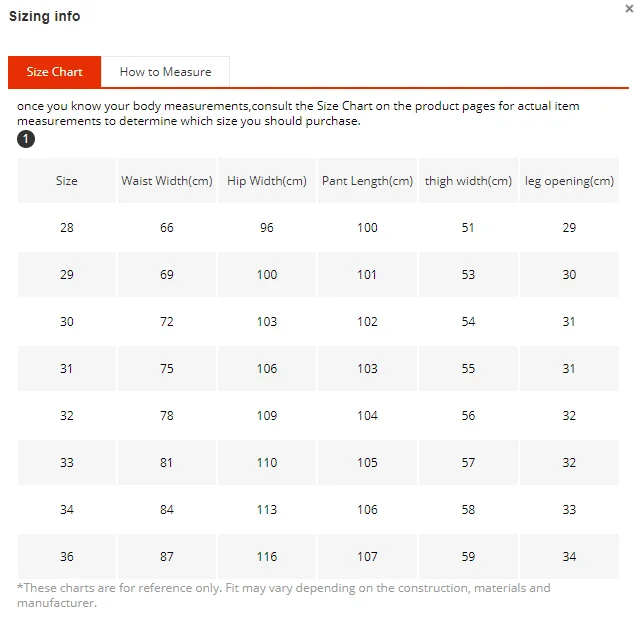The image size is (641, 627).
Task: Select size 30 in the Size column
Action: pos(67,322)
